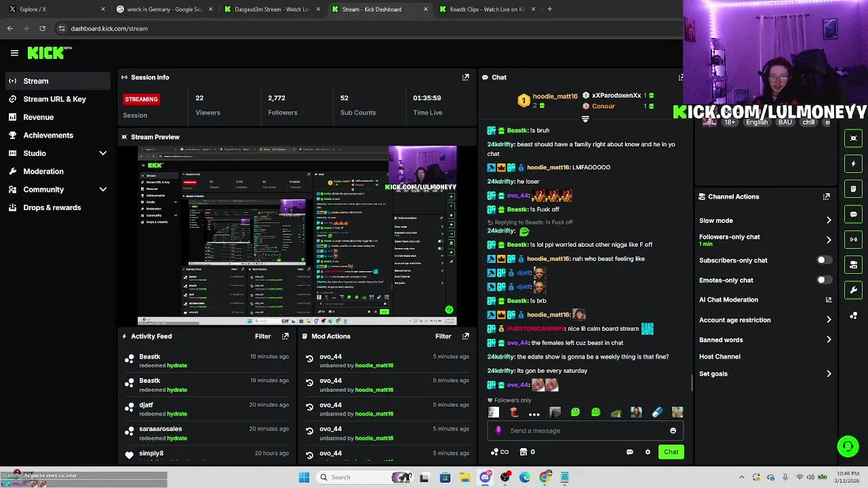Click Host Channel action
Image resolution: width=868 pixels, height=488 pixels.
[x=719, y=357]
